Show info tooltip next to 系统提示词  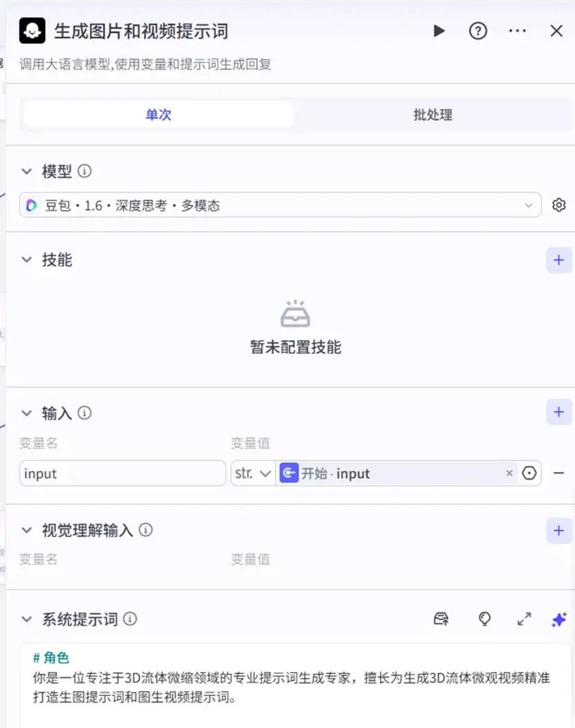tap(130, 619)
